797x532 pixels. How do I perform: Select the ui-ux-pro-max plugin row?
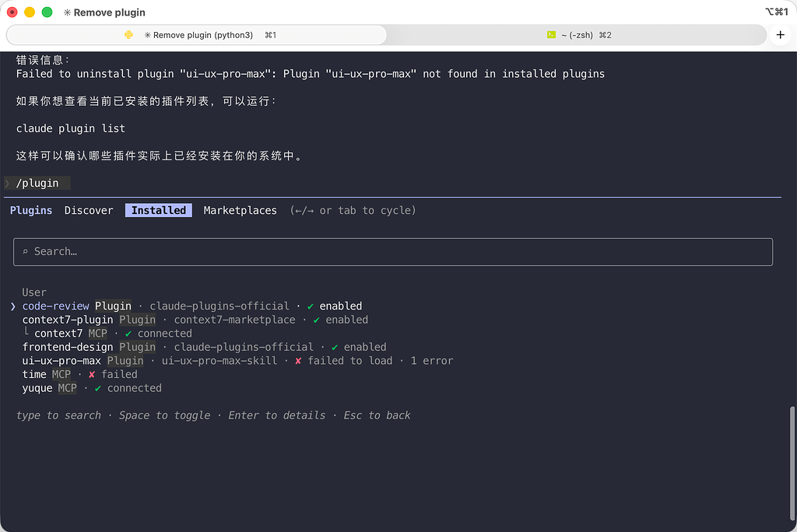click(237, 361)
